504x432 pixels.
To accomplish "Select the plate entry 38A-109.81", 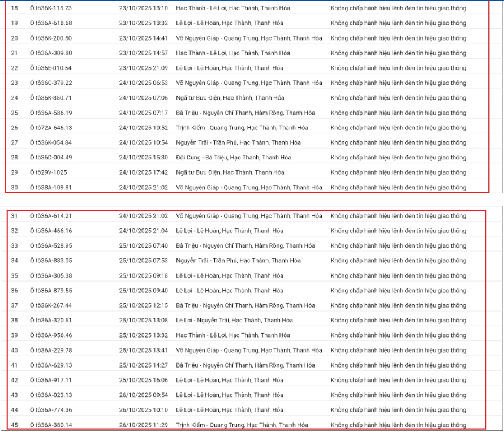I will [x=51, y=187].
